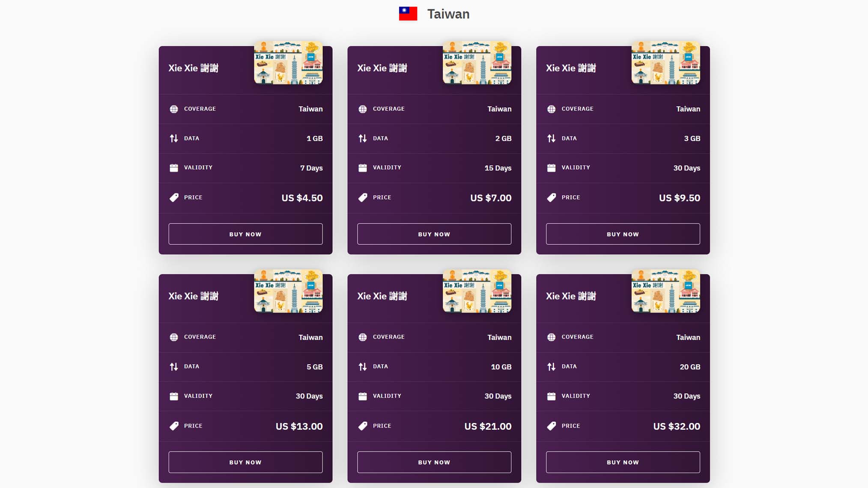
Task: Click the 2 GB data value
Action: pyautogui.click(x=503, y=139)
